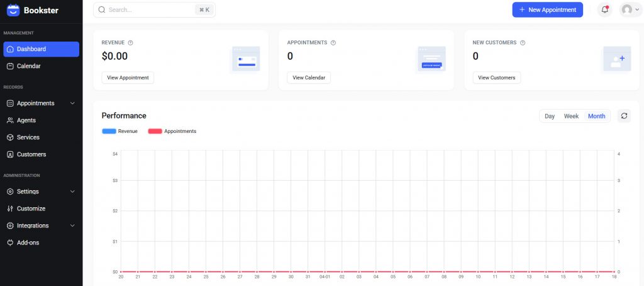Click the Dashboard home icon
This screenshot has width=644, height=286.
pyautogui.click(x=10, y=49)
